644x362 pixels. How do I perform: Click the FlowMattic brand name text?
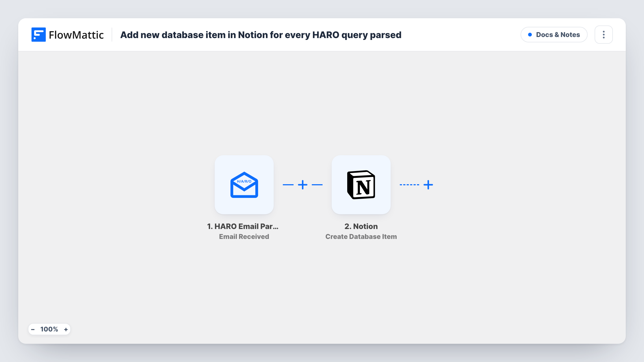(x=76, y=35)
